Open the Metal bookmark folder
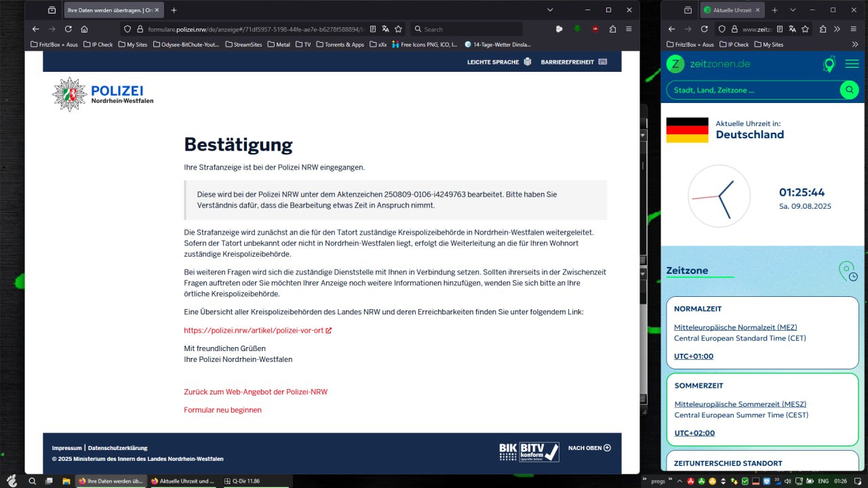Image resolution: width=868 pixels, height=488 pixels. click(x=278, y=45)
